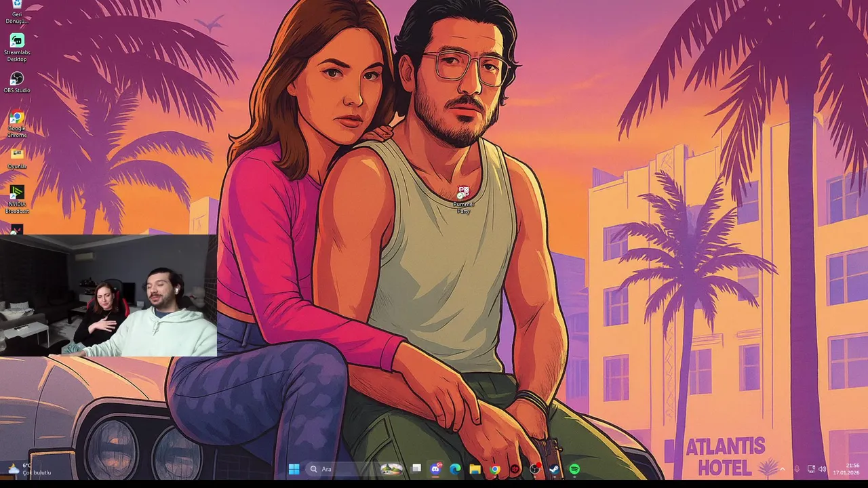The height and width of the screenshot is (488, 868).
Task: Open Spotify from the taskbar
Action: click(x=574, y=469)
